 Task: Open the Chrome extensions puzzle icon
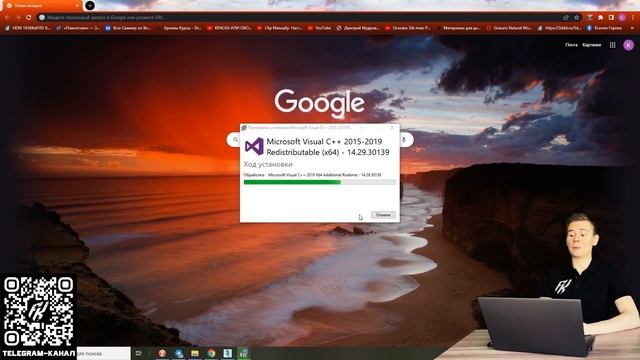click(600, 18)
